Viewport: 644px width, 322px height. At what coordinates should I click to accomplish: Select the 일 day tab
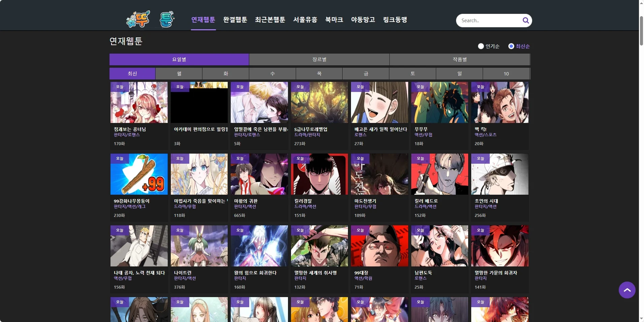tap(459, 73)
